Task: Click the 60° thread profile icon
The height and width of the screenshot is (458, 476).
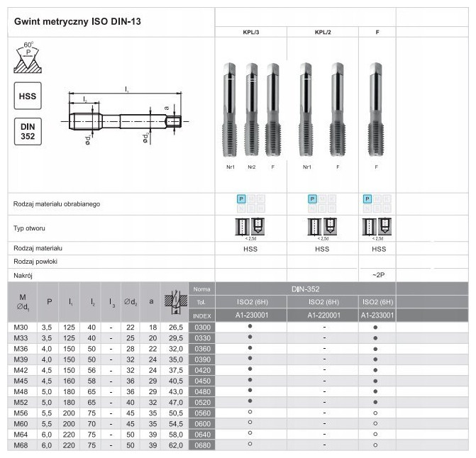Action: click(x=28, y=58)
